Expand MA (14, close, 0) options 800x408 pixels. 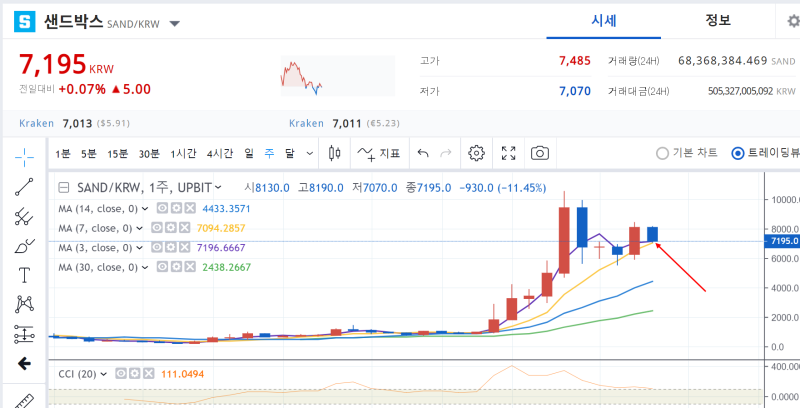click(145, 209)
